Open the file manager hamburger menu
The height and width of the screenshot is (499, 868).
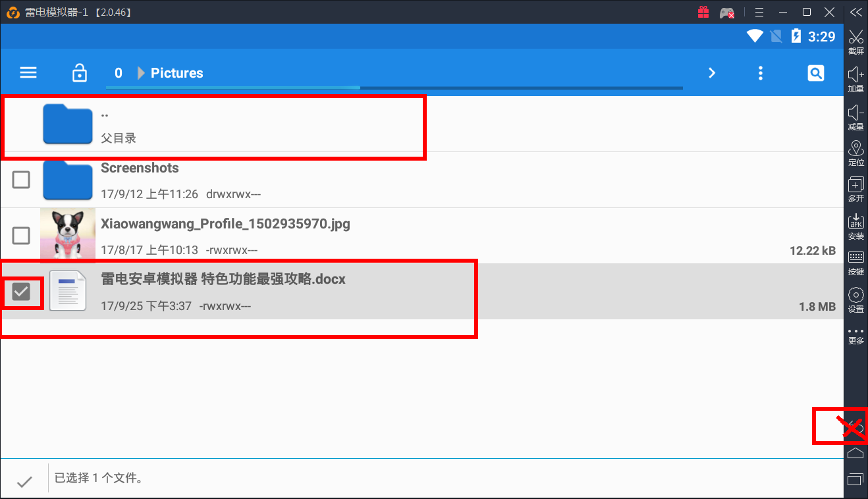(28, 73)
